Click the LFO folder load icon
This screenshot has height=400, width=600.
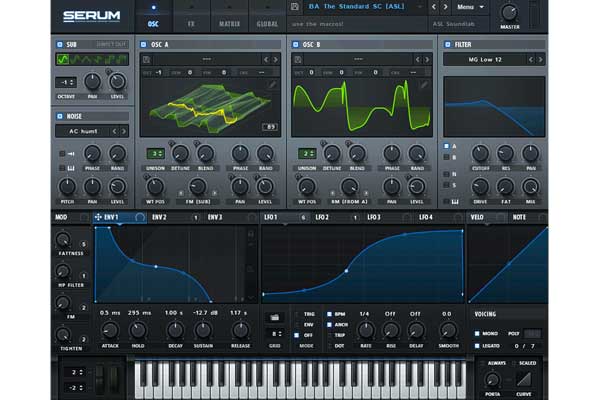275,317
